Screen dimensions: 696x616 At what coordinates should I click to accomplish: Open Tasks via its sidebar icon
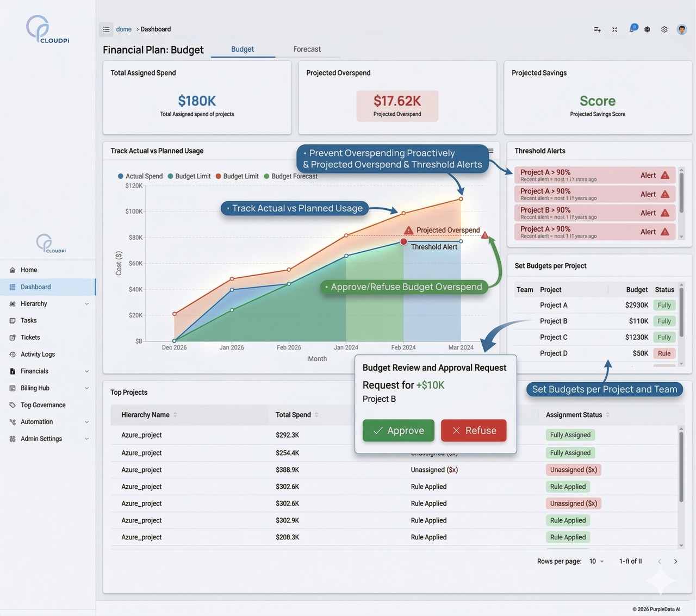13,321
